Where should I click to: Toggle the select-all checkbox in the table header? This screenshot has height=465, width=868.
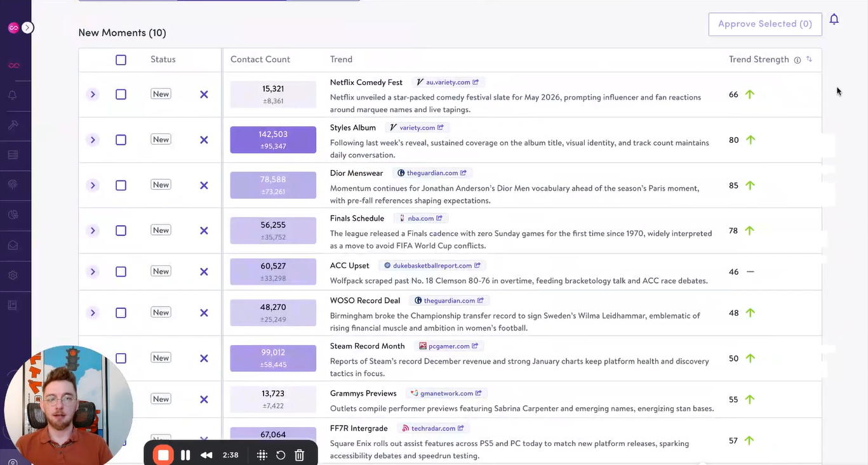pyautogui.click(x=121, y=60)
